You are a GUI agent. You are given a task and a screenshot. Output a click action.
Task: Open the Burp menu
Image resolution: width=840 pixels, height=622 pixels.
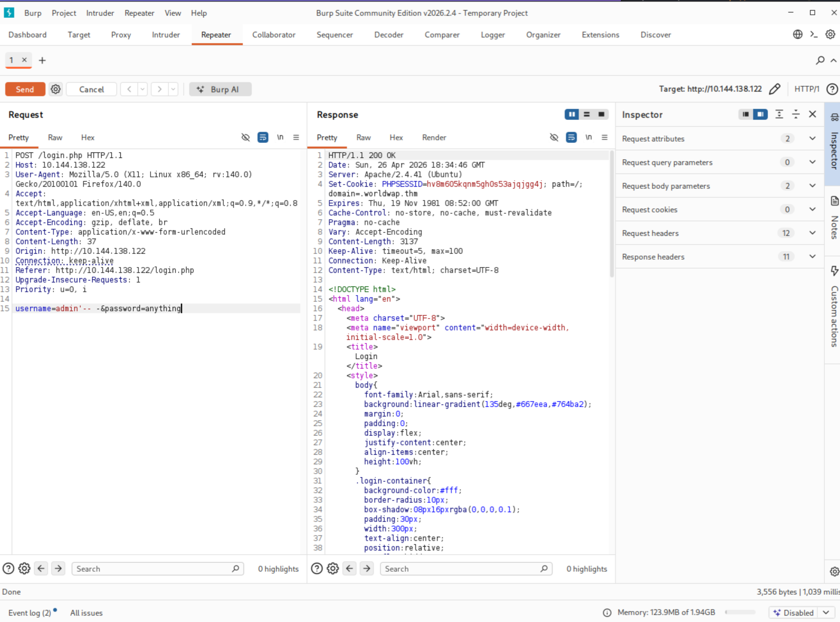click(x=33, y=13)
